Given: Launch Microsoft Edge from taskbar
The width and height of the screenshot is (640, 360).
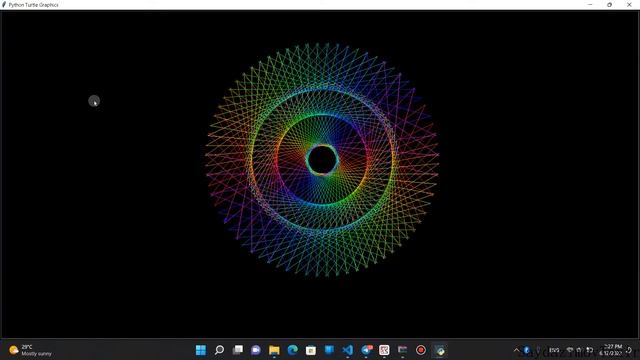Looking at the screenshot, I should pyautogui.click(x=293, y=350).
